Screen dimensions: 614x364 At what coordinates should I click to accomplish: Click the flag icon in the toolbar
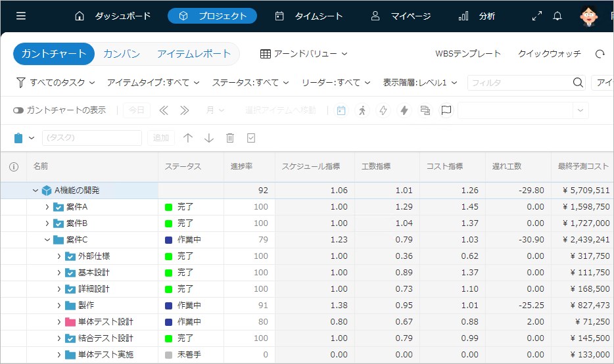pyautogui.click(x=446, y=110)
